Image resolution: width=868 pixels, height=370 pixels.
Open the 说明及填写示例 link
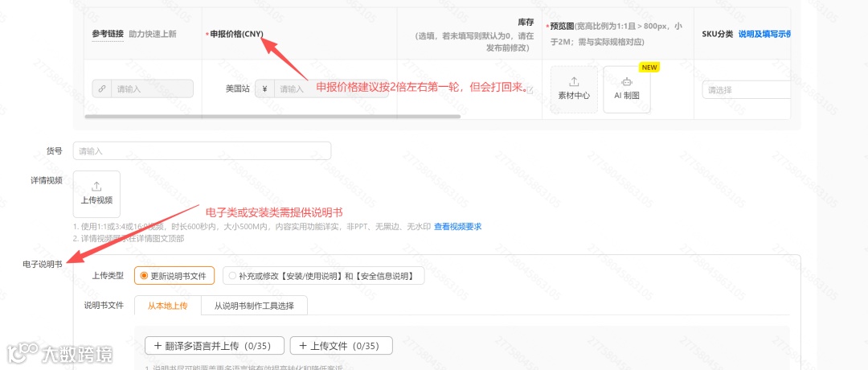pyautogui.click(x=764, y=34)
